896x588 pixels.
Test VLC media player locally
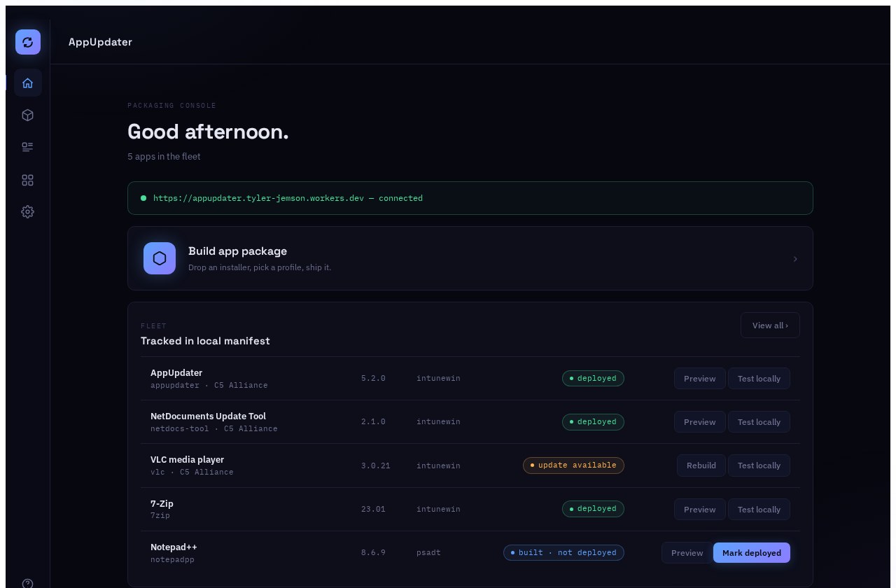759,465
